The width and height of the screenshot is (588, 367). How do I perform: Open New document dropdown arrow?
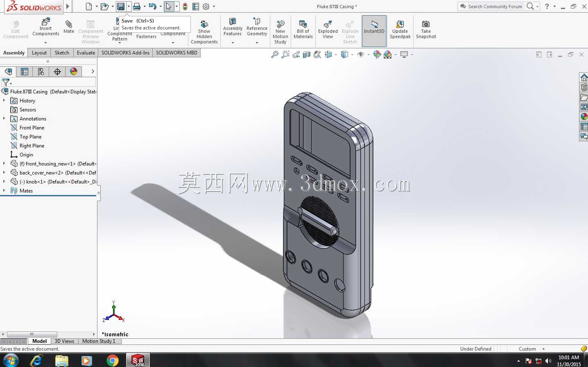[x=97, y=7]
